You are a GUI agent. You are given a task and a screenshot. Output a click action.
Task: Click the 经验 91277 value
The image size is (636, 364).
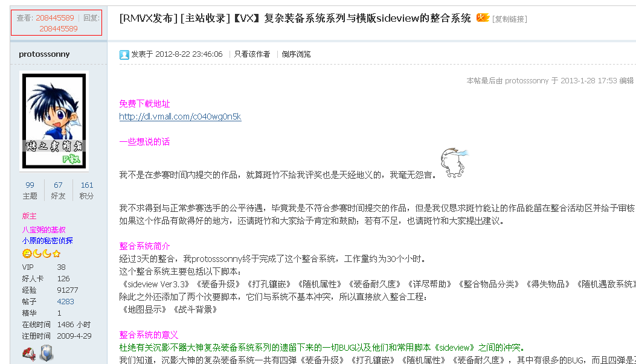(x=67, y=290)
